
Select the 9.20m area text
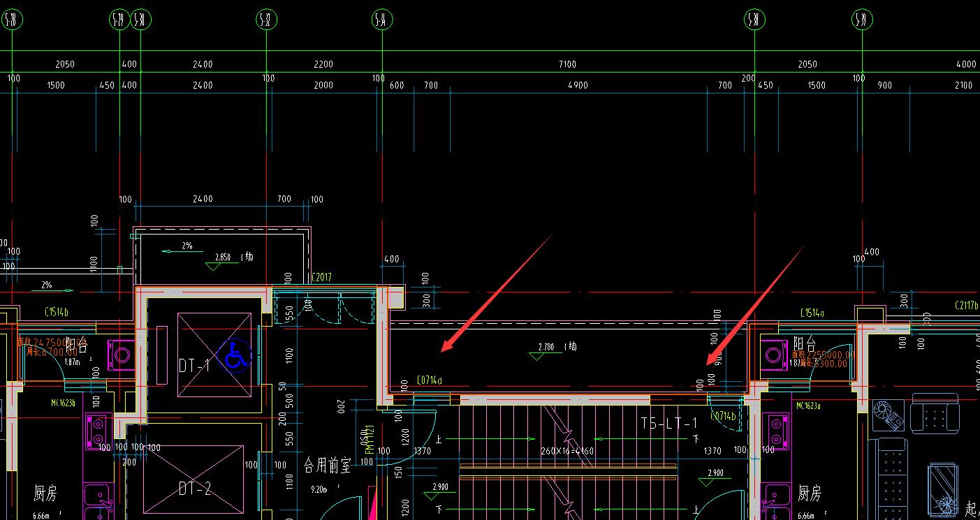click(x=320, y=490)
